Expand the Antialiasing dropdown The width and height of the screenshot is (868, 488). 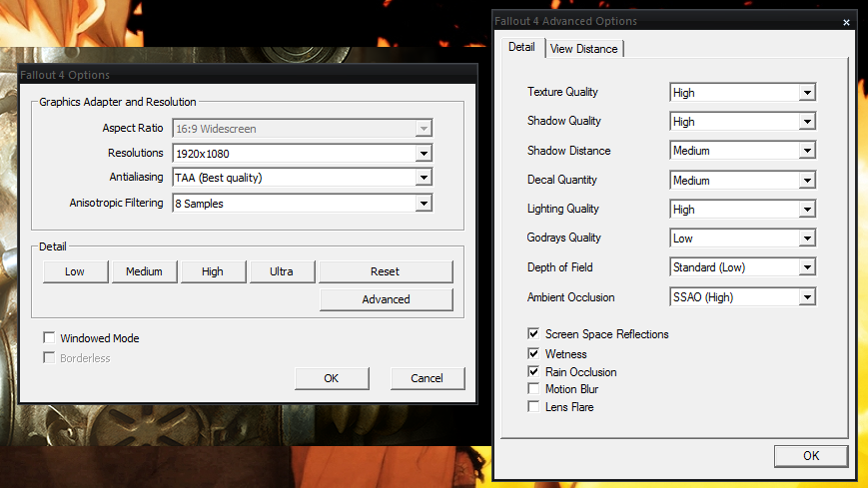click(x=303, y=178)
